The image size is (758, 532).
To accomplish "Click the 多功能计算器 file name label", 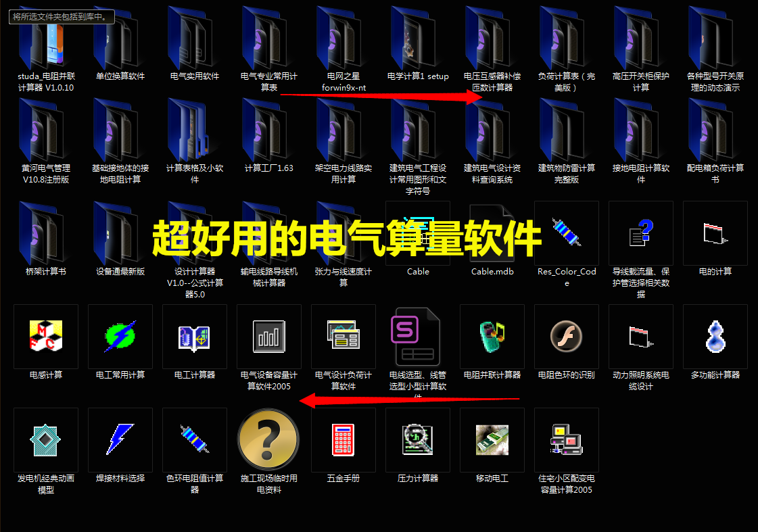I will point(715,375).
